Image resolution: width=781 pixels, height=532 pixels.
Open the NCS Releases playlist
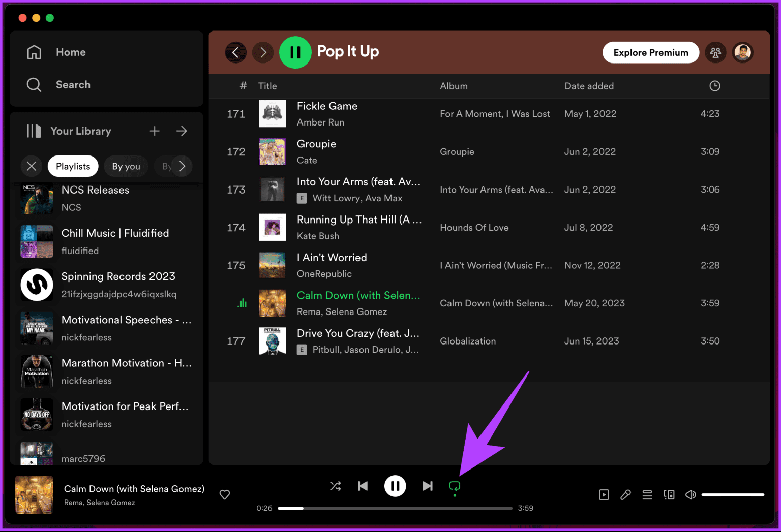pos(107,198)
